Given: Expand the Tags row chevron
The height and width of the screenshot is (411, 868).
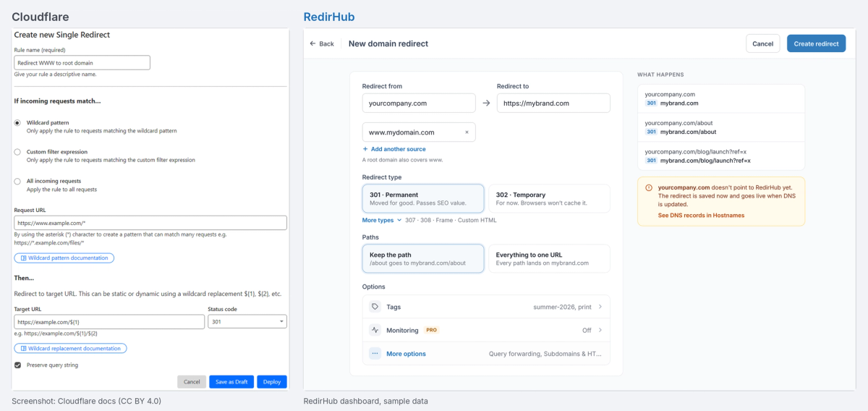Looking at the screenshot, I should coord(600,307).
